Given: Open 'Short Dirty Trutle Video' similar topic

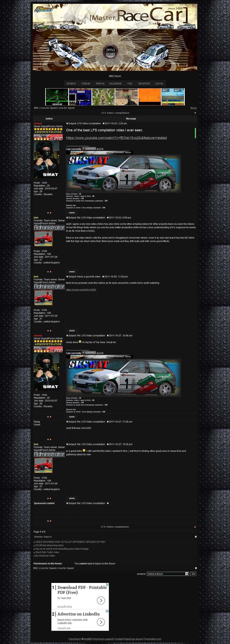Looking at the screenshot, I should pyautogui.click(x=47, y=552).
